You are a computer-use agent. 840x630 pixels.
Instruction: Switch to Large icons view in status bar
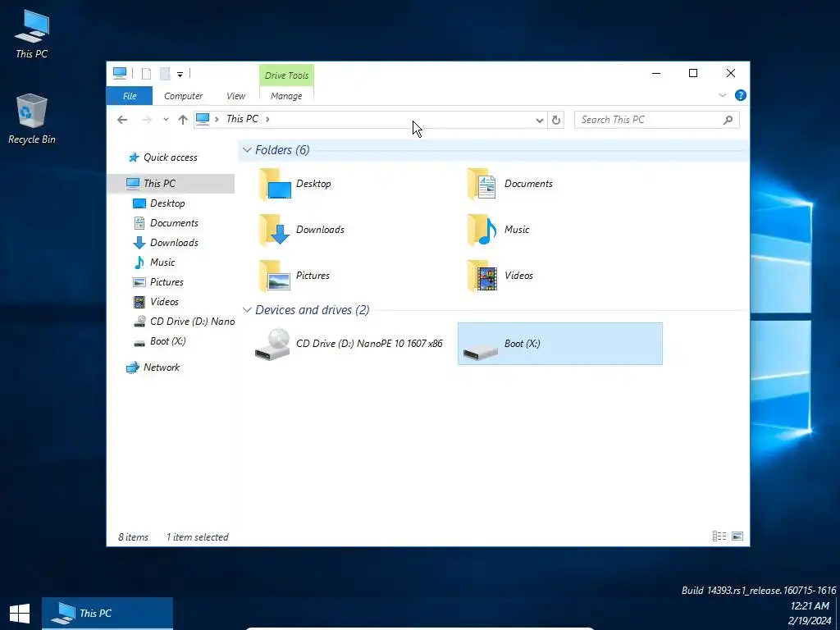tap(737, 536)
